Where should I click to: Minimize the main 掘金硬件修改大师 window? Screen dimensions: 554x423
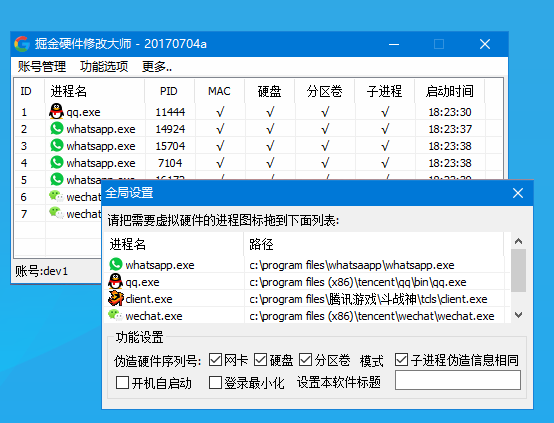[394, 44]
